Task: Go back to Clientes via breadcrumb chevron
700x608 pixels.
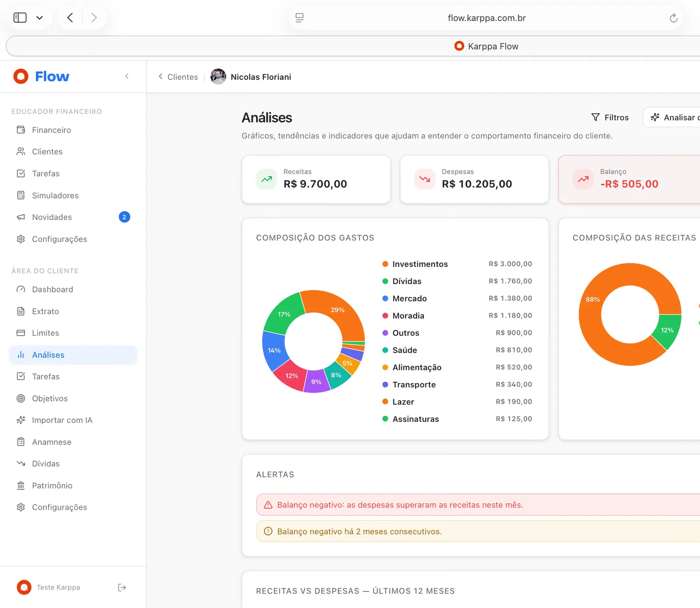Action: click(x=161, y=77)
